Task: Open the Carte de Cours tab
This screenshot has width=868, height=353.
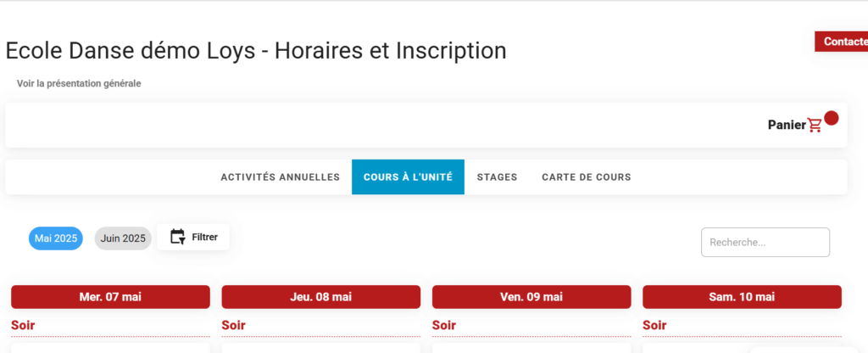Action: click(x=586, y=177)
